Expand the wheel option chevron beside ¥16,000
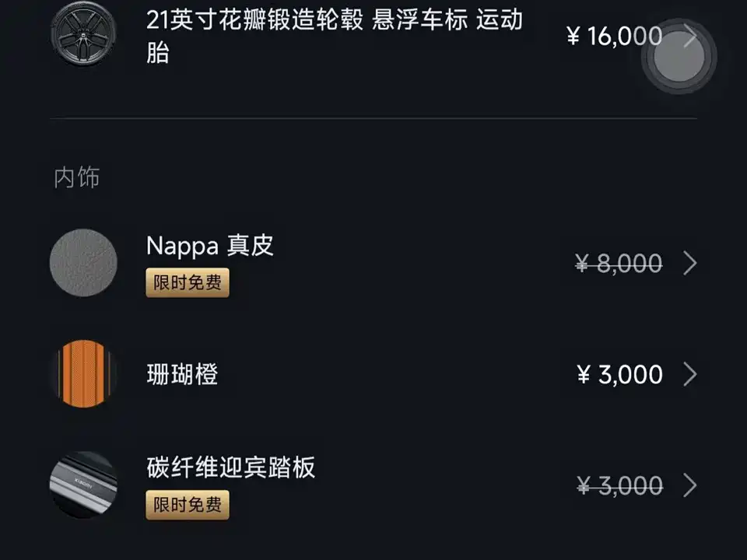 coord(689,36)
